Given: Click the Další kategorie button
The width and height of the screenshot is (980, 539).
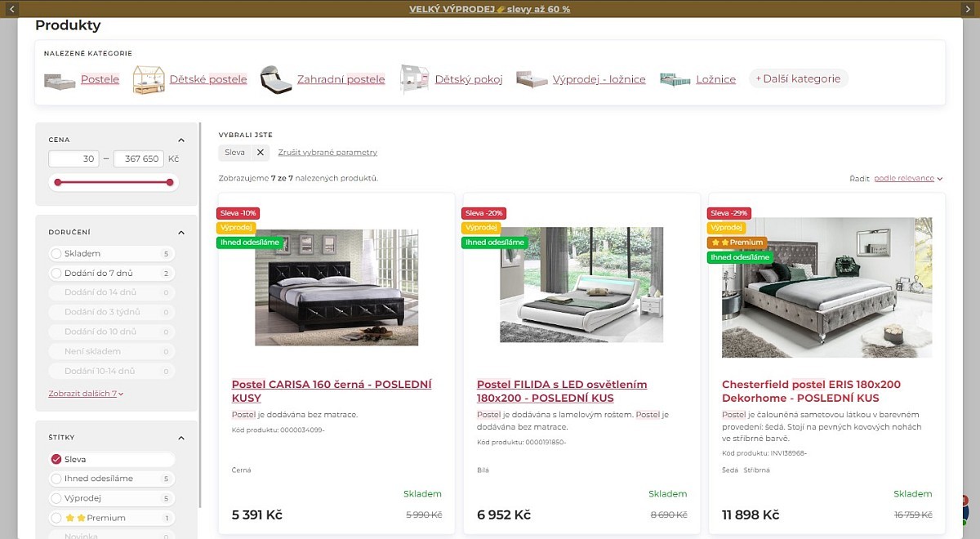Looking at the screenshot, I should pyautogui.click(x=798, y=78).
